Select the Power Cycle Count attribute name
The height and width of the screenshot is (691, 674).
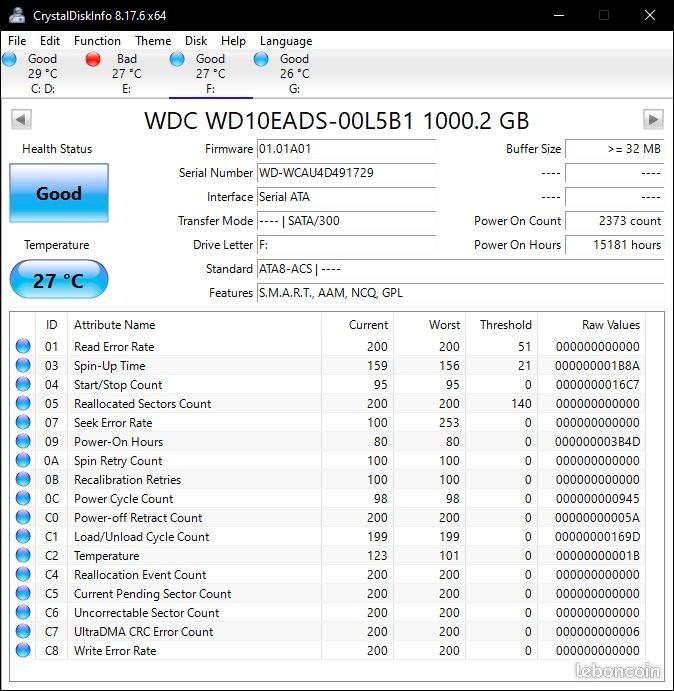pyautogui.click(x=123, y=499)
